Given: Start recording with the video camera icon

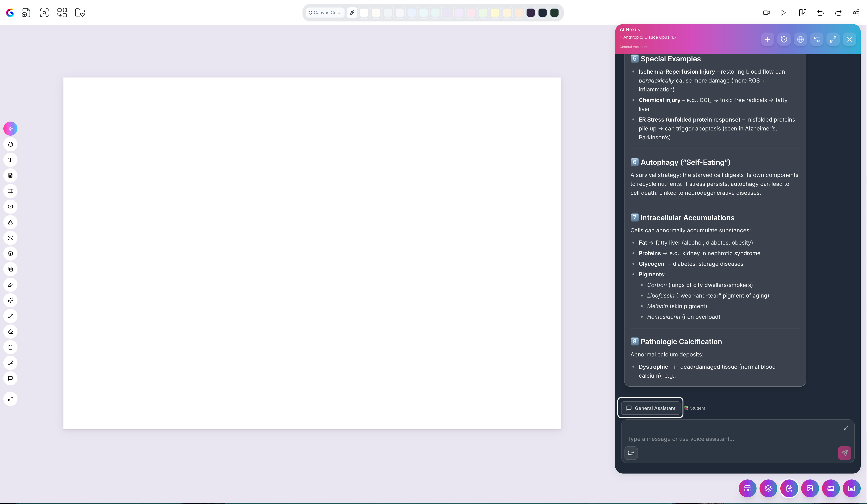Looking at the screenshot, I should click(x=767, y=13).
